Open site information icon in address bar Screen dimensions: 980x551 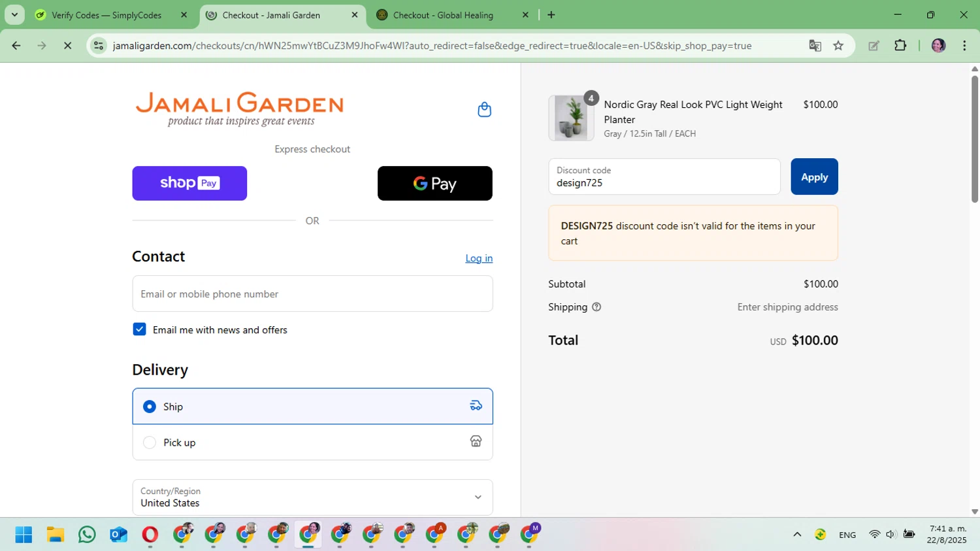(99, 46)
